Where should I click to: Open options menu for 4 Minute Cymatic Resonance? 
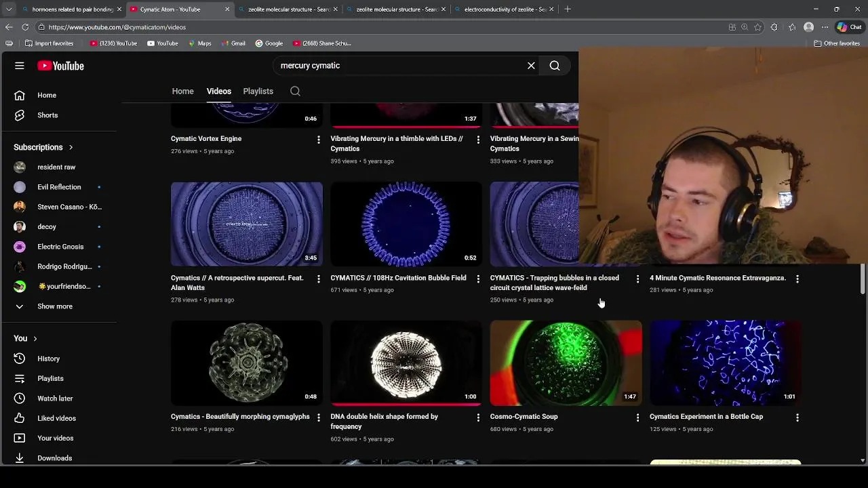797,279
